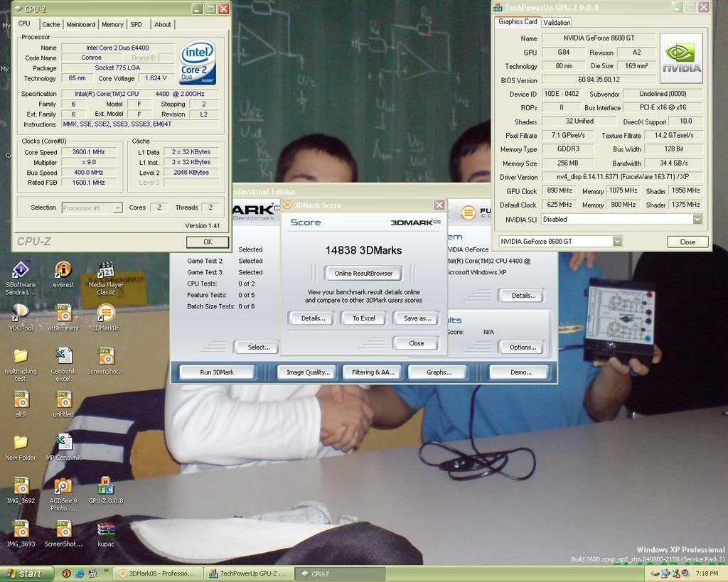728x582 pixels.
Task: Export score To Excel
Action: [363, 318]
